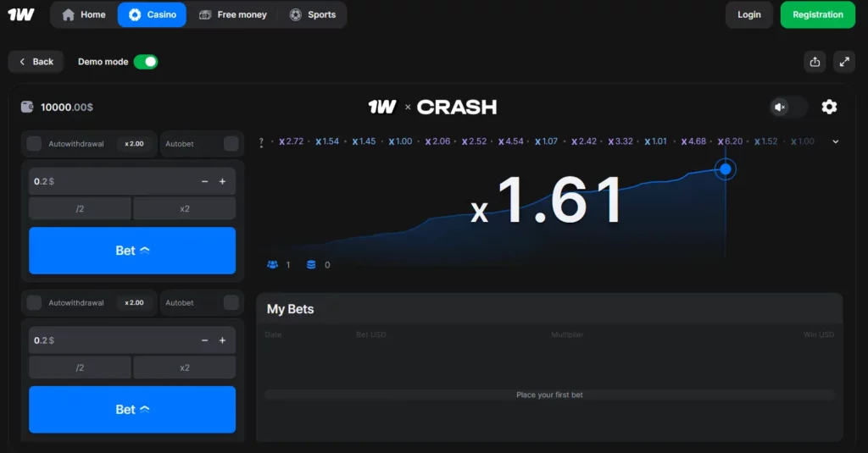This screenshot has height=453, width=868.
Task: Click the x4.54 history multiplier
Action: 510,141
